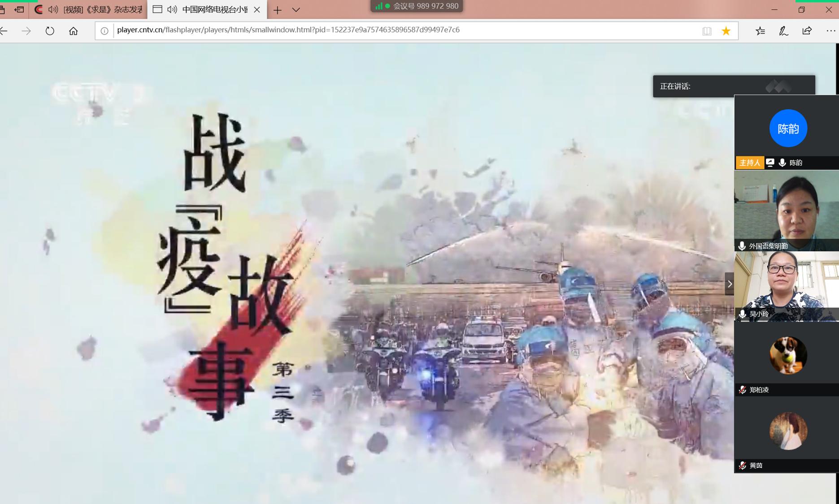Click 外国语柴明勤's microphone icon
The height and width of the screenshot is (504, 839).
pyautogui.click(x=742, y=246)
